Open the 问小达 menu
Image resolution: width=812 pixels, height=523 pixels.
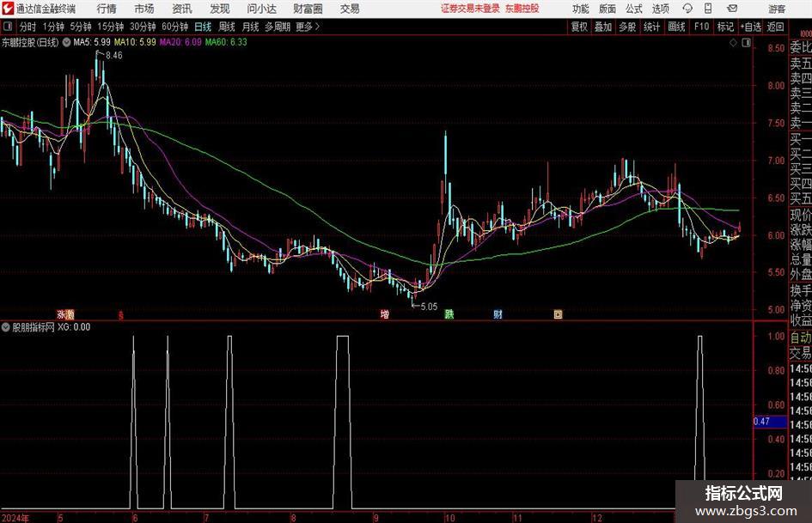point(261,9)
